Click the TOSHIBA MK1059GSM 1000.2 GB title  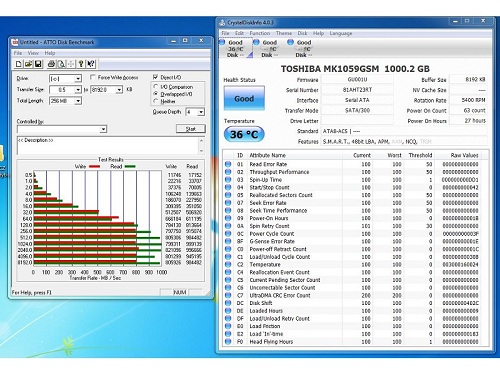pos(355,69)
